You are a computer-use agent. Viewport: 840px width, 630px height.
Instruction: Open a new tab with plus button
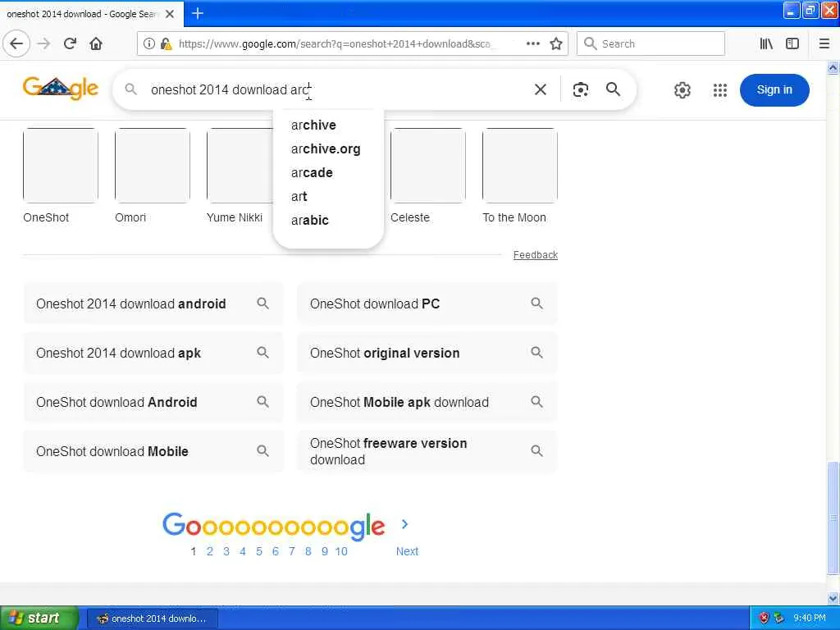click(197, 13)
